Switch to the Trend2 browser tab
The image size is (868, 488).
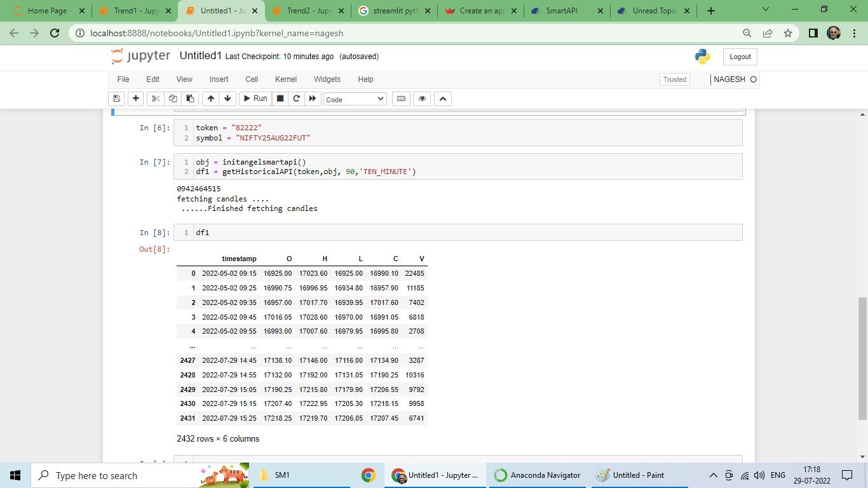click(x=309, y=11)
